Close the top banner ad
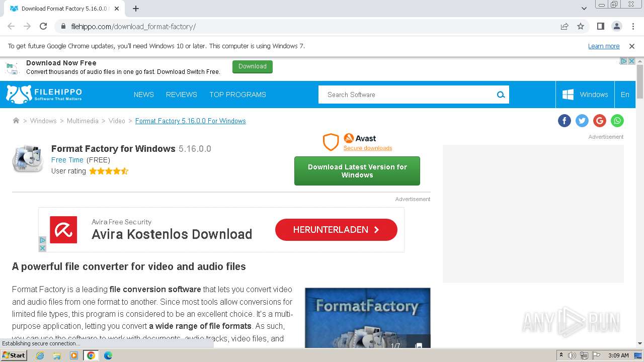This screenshot has width=644, height=362. [632, 61]
